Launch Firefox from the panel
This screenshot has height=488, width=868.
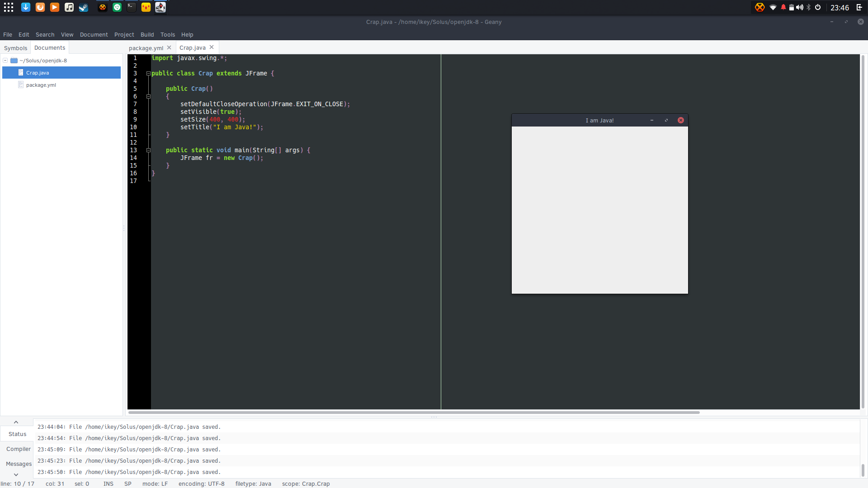pyautogui.click(x=40, y=7)
